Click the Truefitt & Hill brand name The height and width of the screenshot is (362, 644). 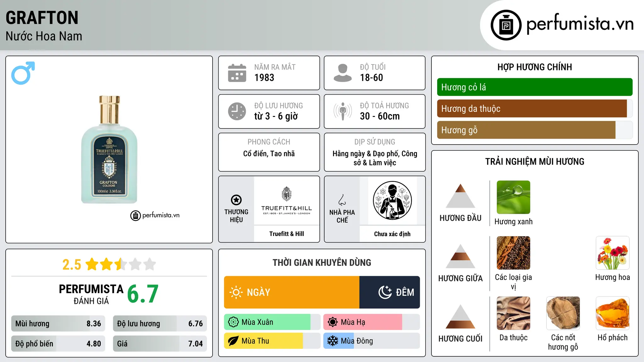[286, 234]
